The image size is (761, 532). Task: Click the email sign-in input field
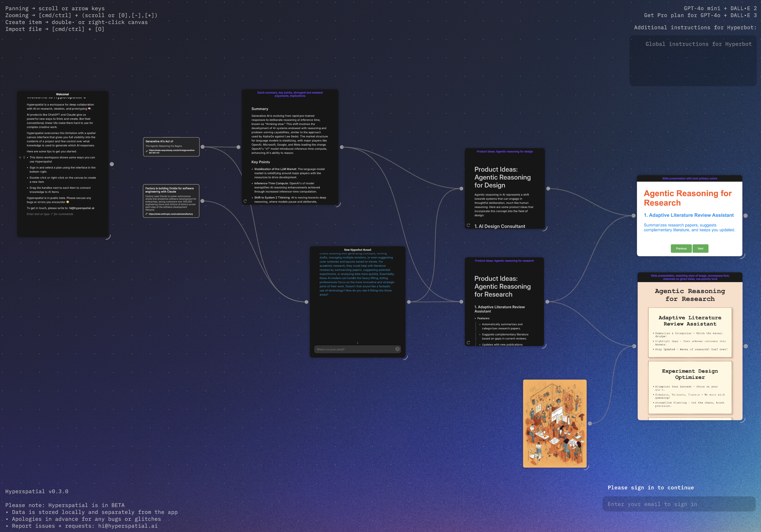pos(678,504)
